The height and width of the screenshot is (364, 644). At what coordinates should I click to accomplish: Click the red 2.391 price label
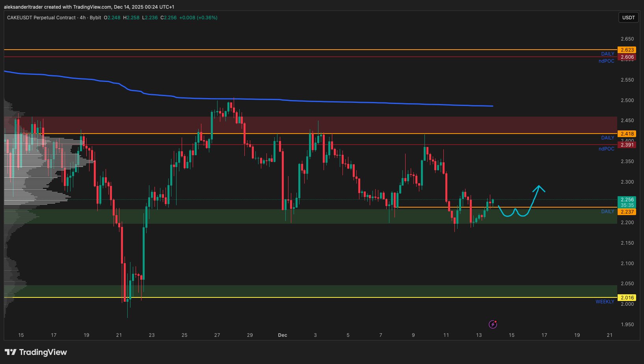click(627, 145)
